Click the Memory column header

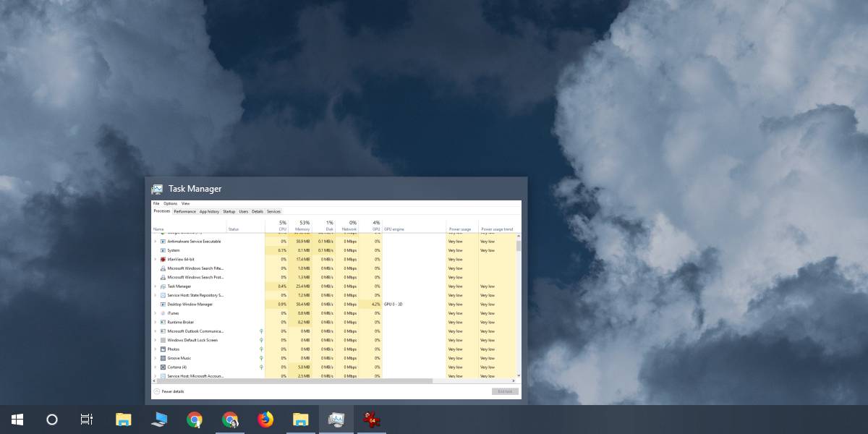[x=302, y=226]
